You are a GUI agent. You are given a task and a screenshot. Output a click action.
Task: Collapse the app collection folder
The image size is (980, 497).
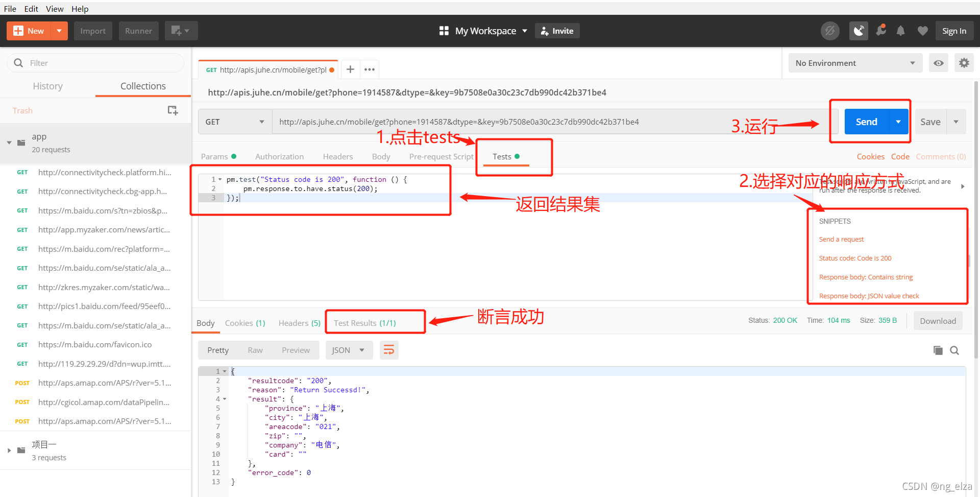[x=9, y=143]
